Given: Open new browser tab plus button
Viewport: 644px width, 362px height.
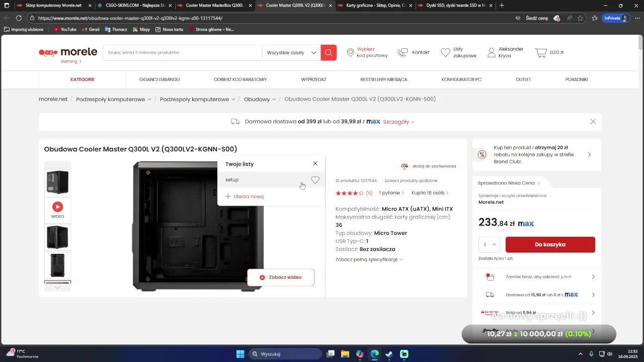Looking at the screenshot, I should point(502,6).
